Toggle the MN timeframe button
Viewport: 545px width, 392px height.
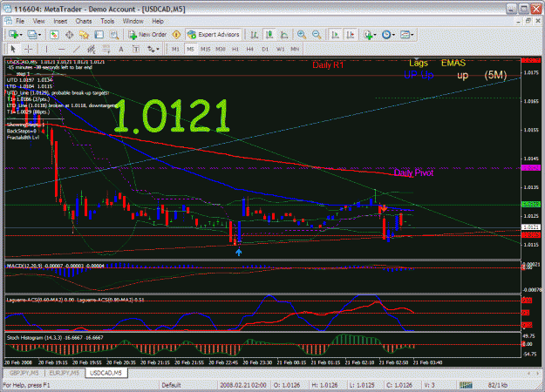(295, 50)
